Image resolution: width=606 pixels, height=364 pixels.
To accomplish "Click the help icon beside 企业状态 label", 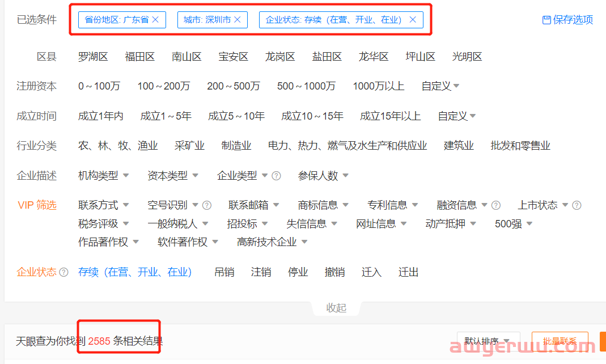I will 62,272.
